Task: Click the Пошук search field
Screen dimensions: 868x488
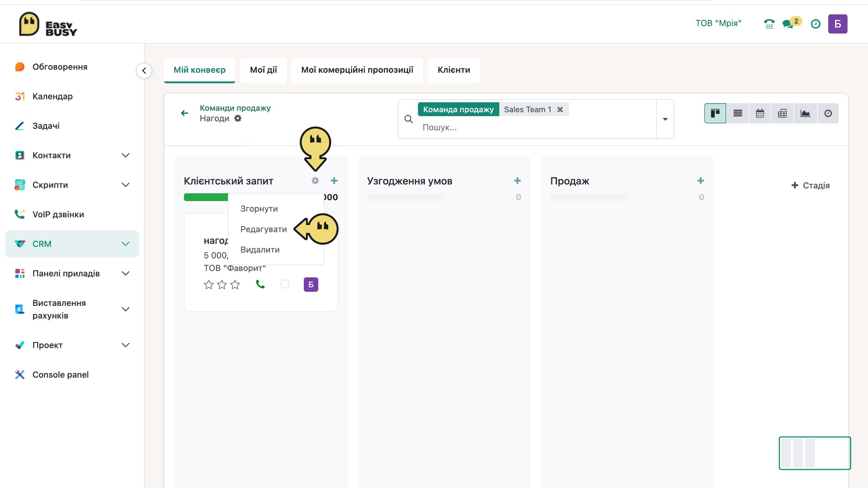Action: coord(538,127)
